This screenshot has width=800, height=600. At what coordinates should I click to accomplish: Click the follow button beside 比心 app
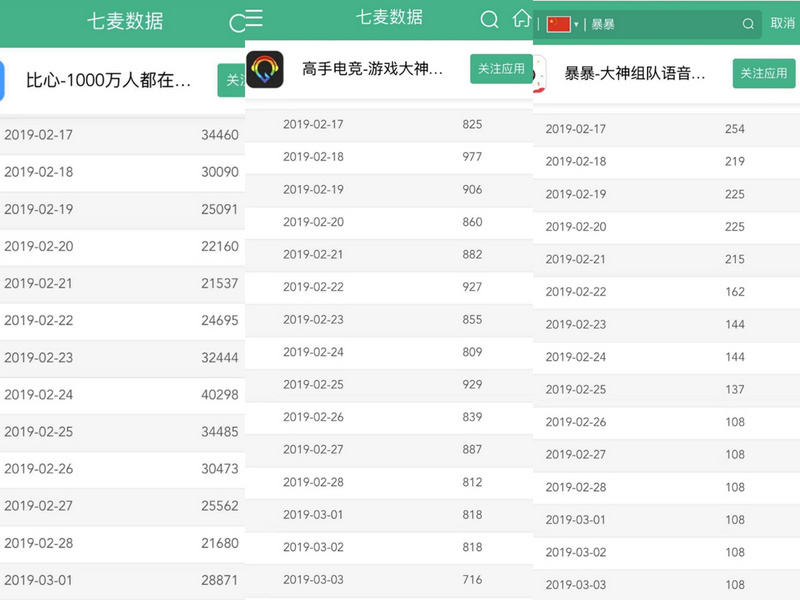click(231, 80)
